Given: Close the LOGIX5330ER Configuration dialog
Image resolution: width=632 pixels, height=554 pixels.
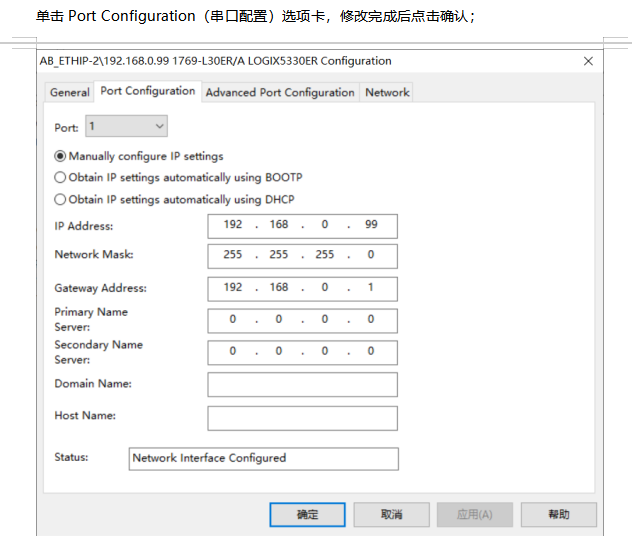Looking at the screenshot, I should (588, 61).
